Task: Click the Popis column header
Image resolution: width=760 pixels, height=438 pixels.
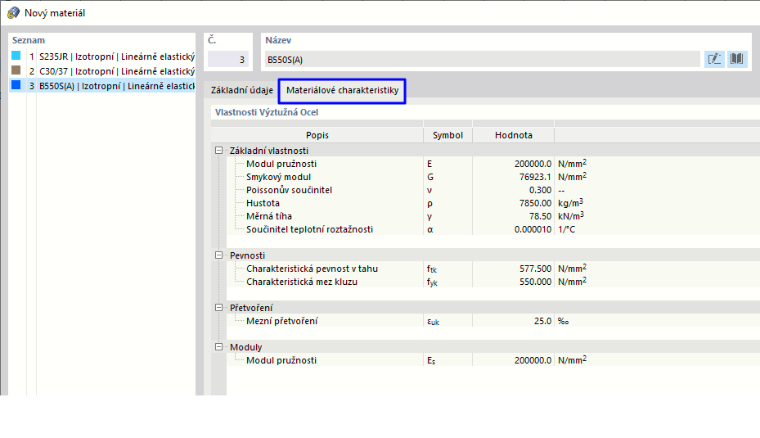Action: pyautogui.click(x=317, y=135)
